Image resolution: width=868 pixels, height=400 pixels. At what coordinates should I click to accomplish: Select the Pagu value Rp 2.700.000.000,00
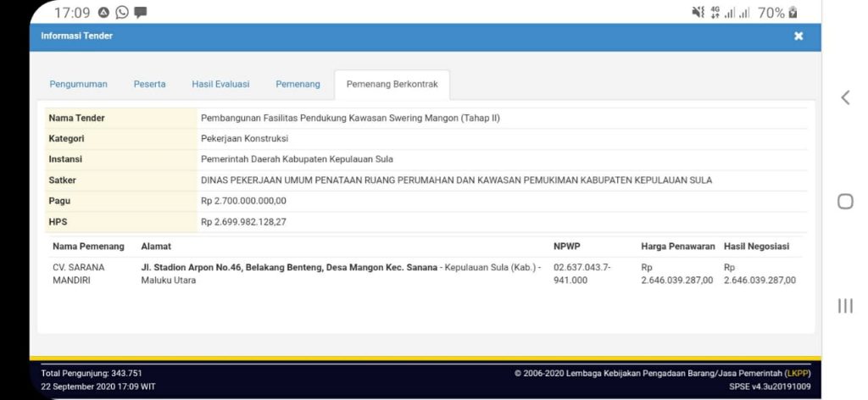(243, 201)
